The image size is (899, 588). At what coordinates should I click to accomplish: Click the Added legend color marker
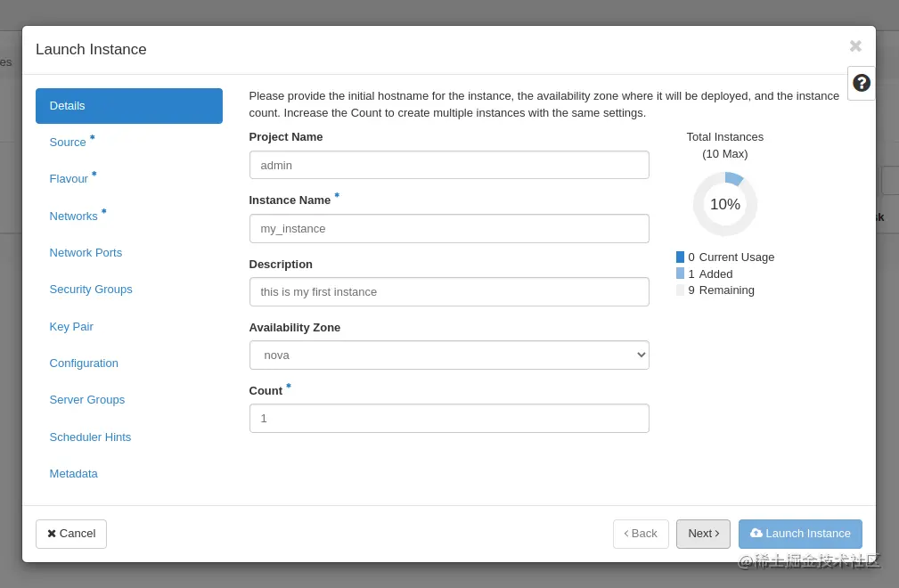pos(680,274)
